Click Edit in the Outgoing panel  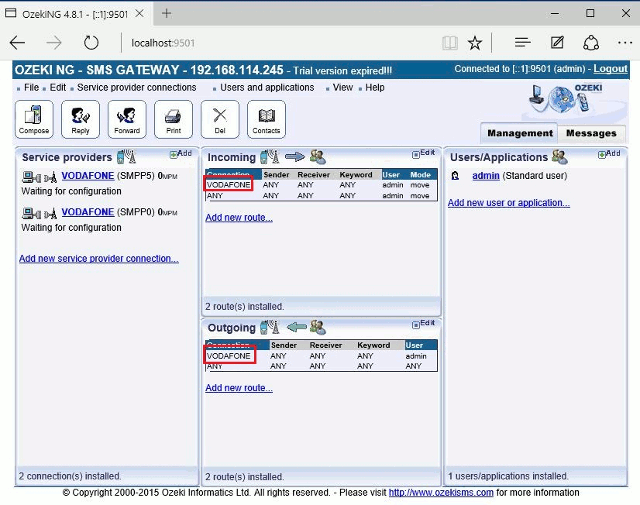(424, 324)
